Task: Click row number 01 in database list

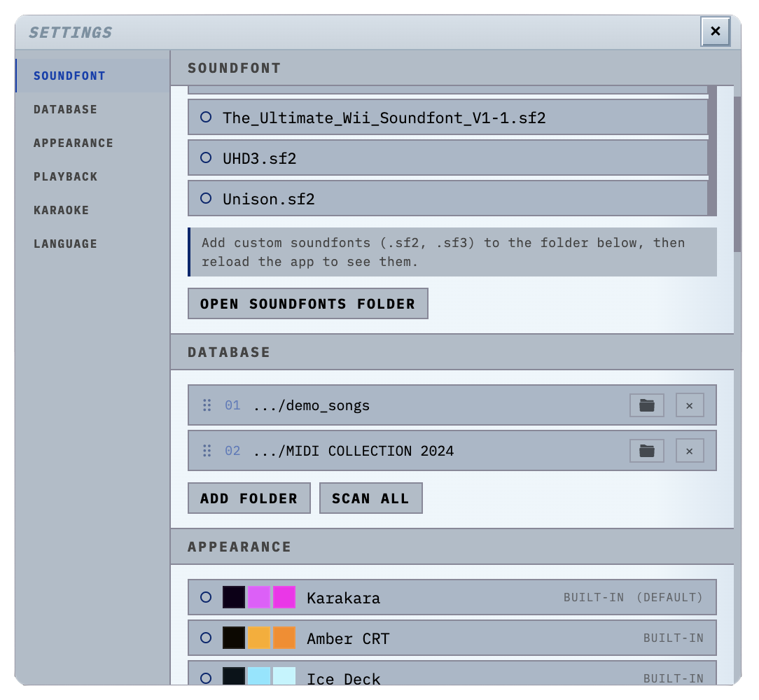Action: click(x=232, y=405)
